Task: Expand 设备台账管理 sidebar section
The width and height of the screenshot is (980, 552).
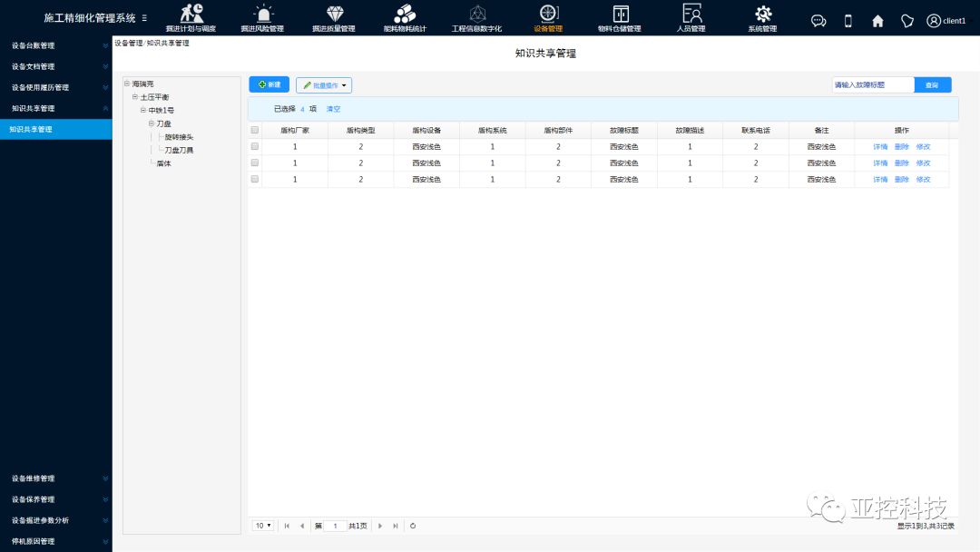Action: click(x=56, y=45)
